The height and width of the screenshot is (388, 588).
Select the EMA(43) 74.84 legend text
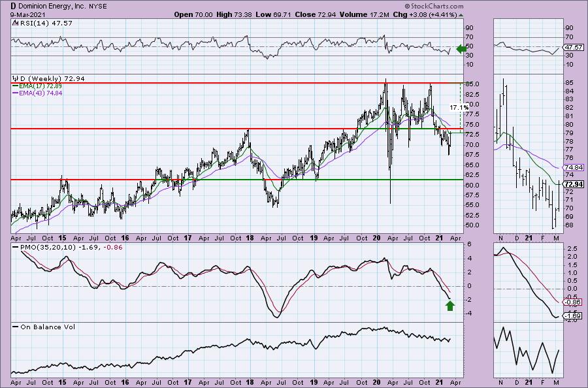41,93
